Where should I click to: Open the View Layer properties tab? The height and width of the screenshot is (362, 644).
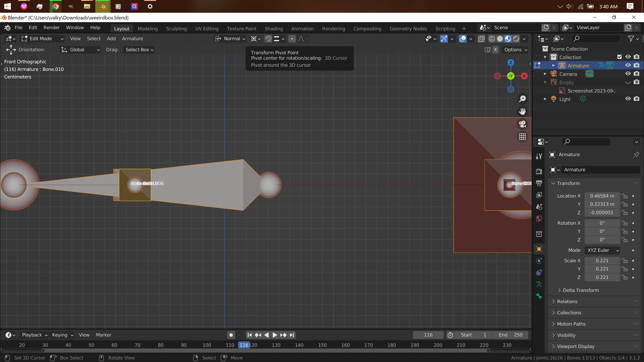pos(539,195)
